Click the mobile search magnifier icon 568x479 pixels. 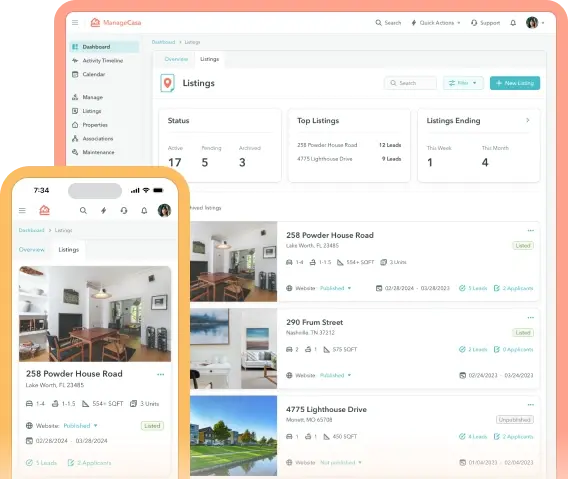83,211
